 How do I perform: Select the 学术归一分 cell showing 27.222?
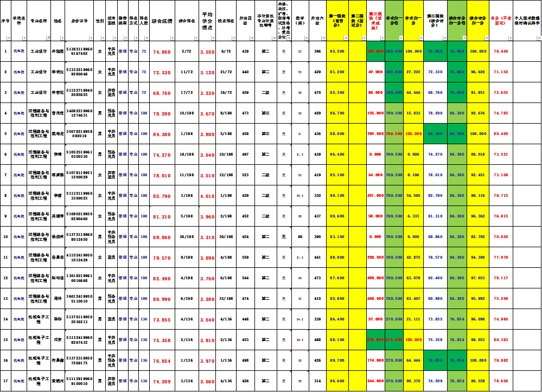(x=413, y=72)
